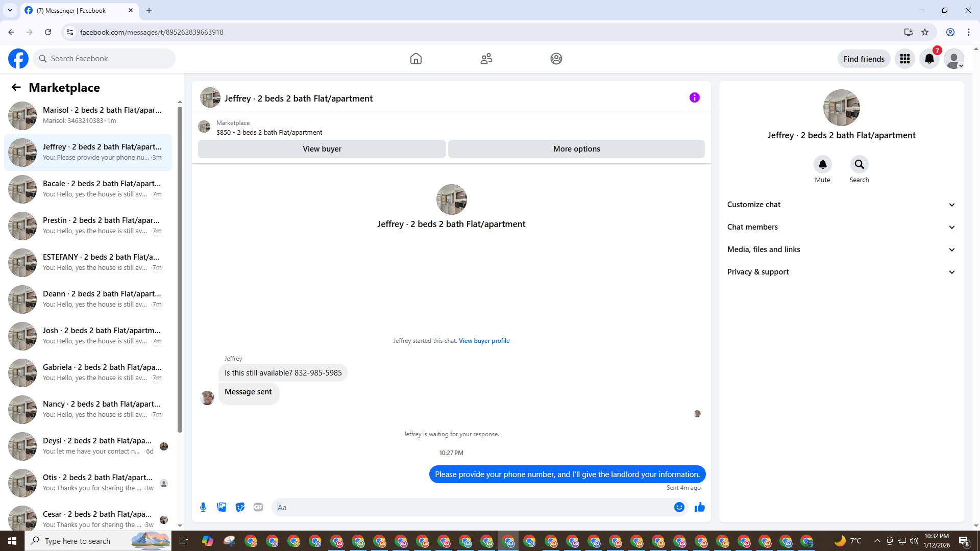Mute this Jeffrey conversation
The height and width of the screenshot is (551, 980).
822,165
